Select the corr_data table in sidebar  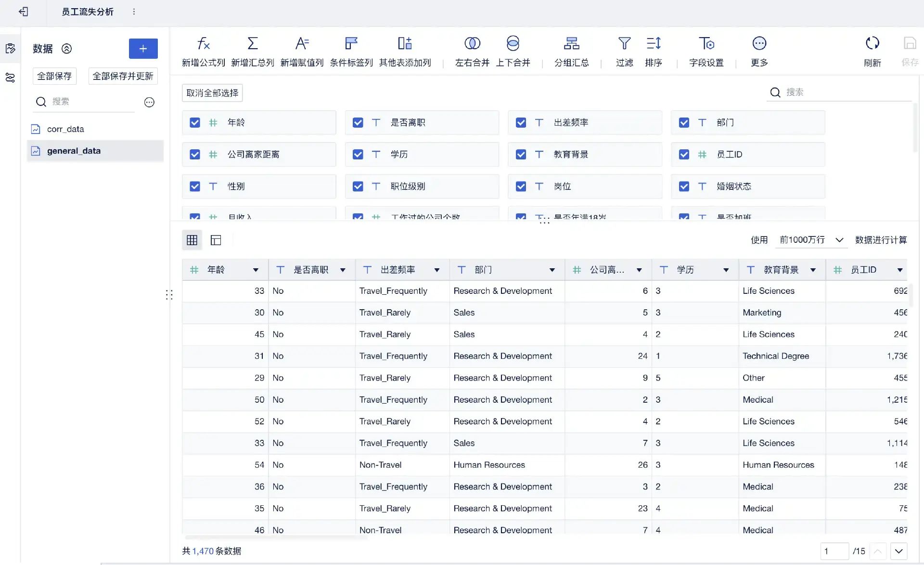pos(65,129)
